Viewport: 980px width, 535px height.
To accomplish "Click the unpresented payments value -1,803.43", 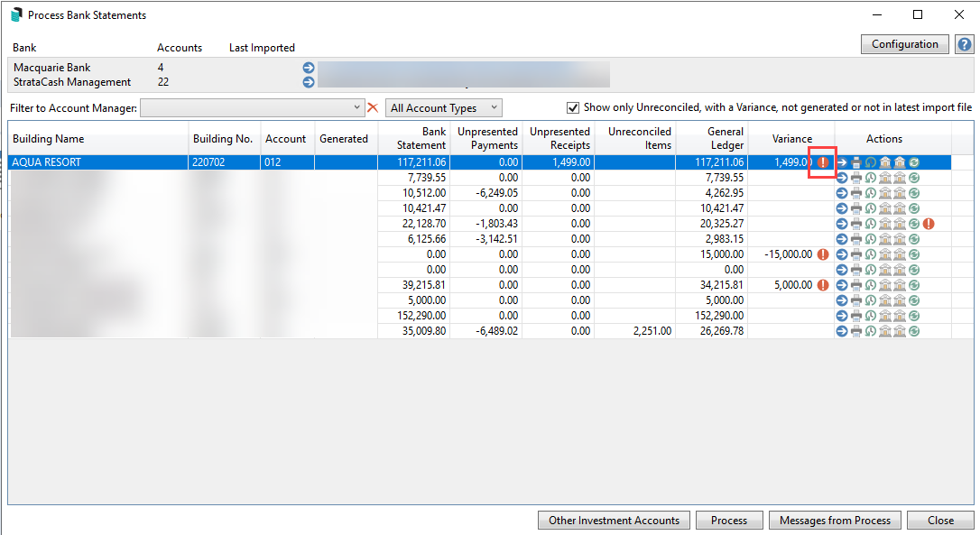I will [497, 224].
